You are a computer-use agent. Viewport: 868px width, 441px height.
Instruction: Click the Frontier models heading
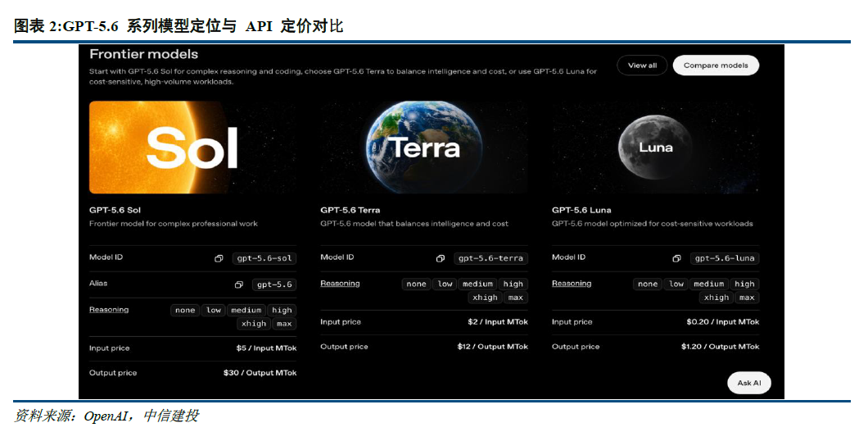[144, 54]
